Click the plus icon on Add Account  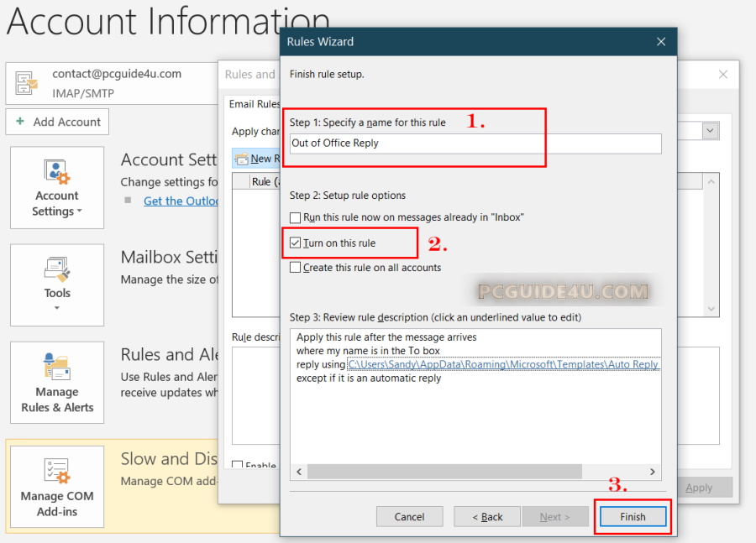20,122
